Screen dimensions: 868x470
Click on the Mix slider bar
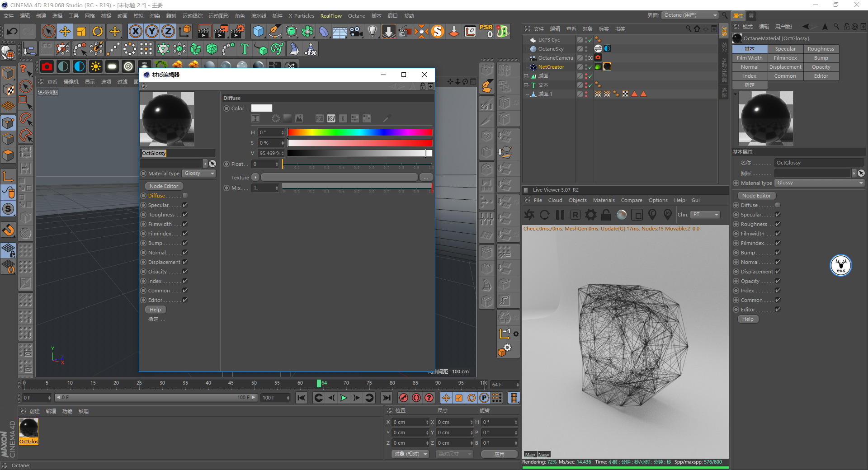pos(357,186)
